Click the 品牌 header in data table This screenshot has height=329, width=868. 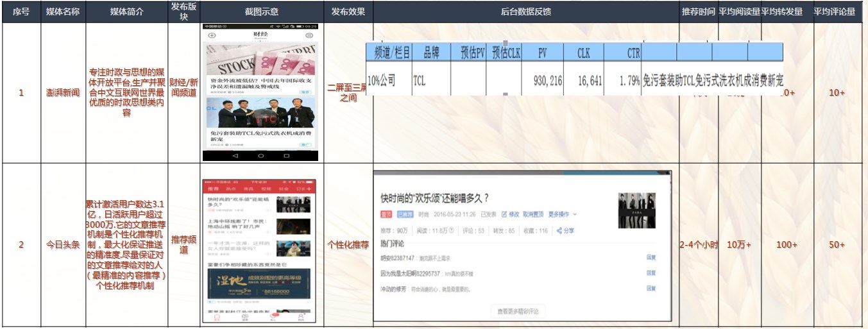(430, 53)
